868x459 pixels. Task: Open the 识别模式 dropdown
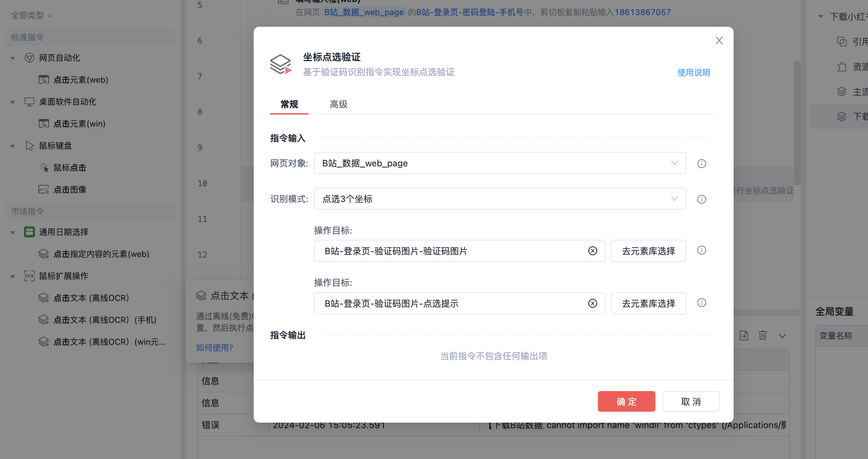coord(499,199)
